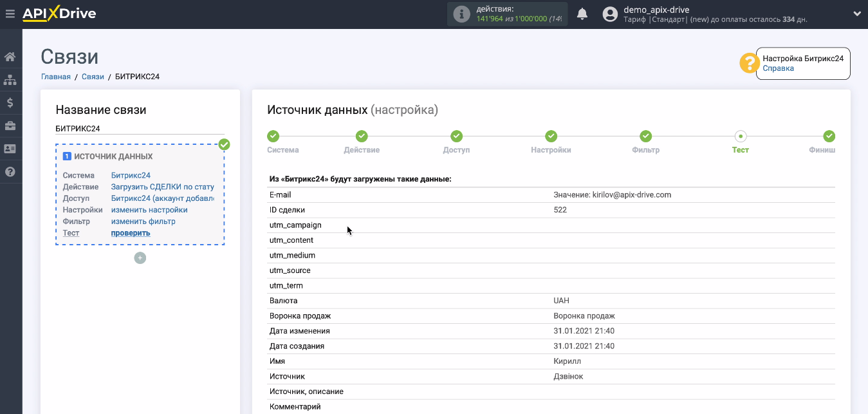Go to Главная breadcrumb
Image resolution: width=868 pixels, height=414 pixels.
click(x=56, y=77)
